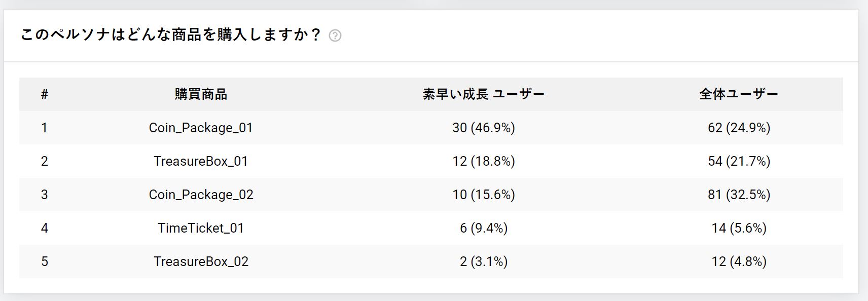The width and height of the screenshot is (868, 301).
Task: Click the 素早い成長 ユーザー column header
Action: (x=484, y=94)
